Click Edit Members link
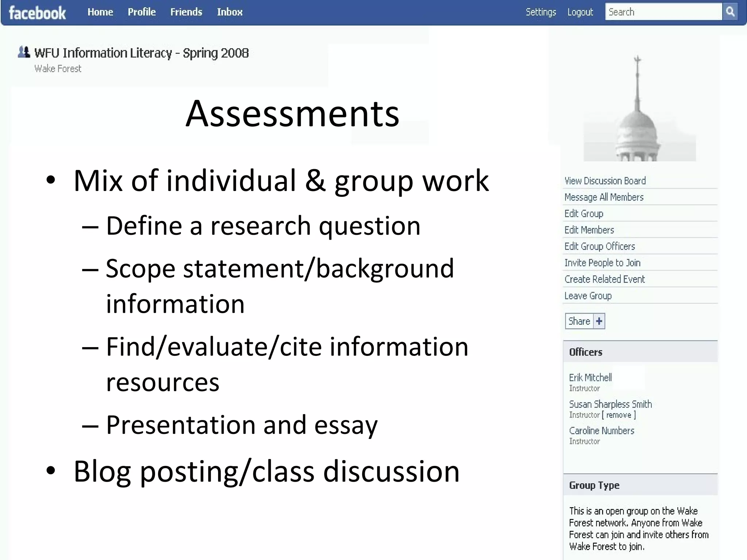The height and width of the screenshot is (560, 747). point(589,230)
